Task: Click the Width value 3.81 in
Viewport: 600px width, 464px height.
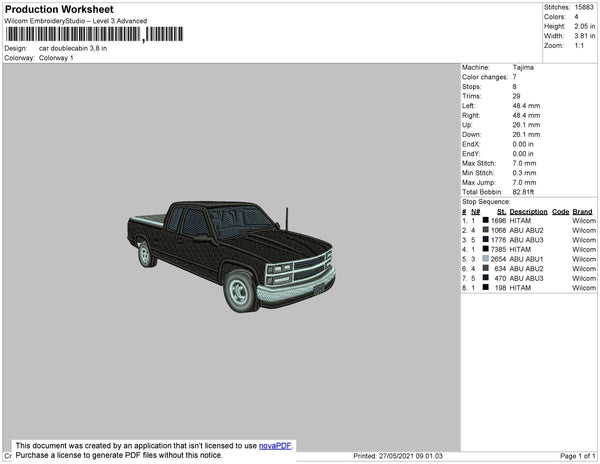Action: click(585, 36)
